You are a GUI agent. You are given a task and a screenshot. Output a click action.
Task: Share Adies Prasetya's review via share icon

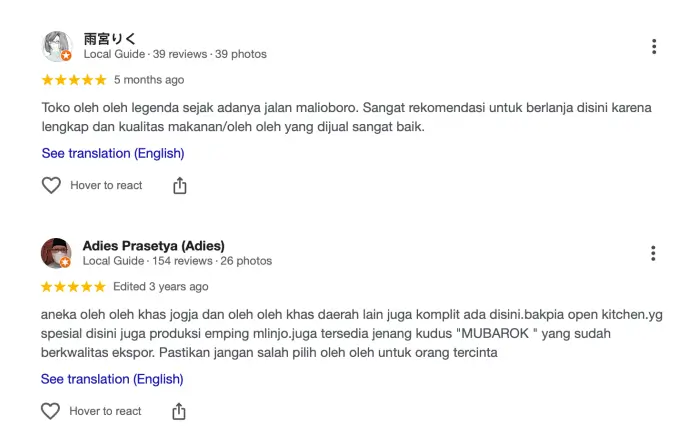[x=180, y=411]
